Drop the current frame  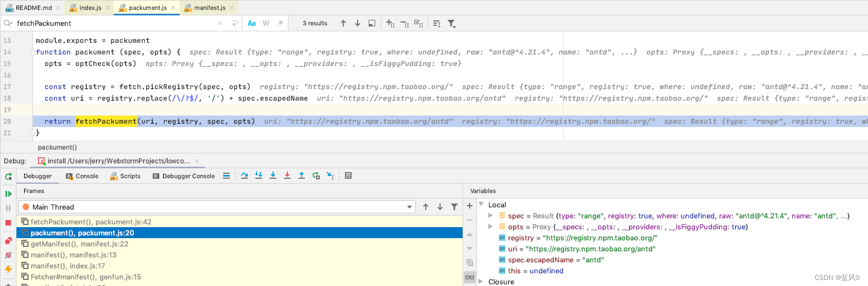316,175
